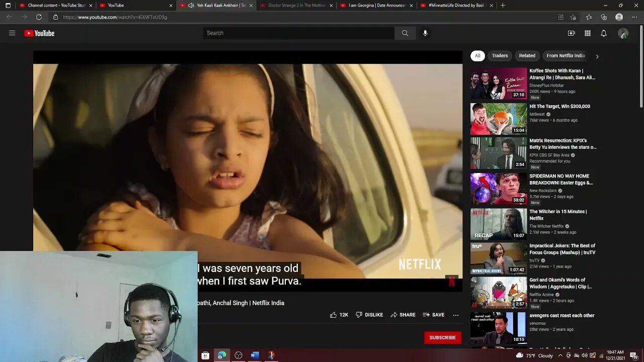Add this page to favorites
Viewport: 644px width, 362px height.
(x=573, y=17)
